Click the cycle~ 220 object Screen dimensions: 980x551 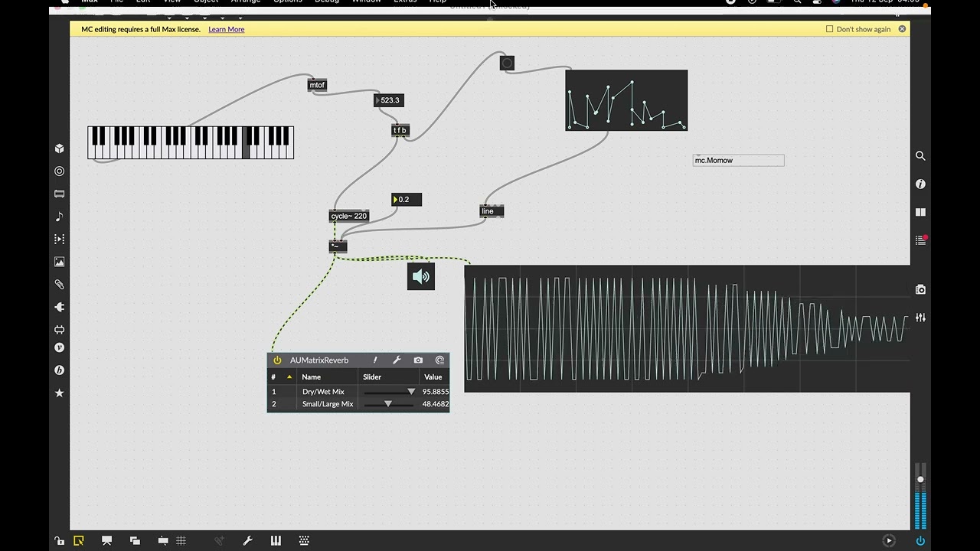click(349, 216)
